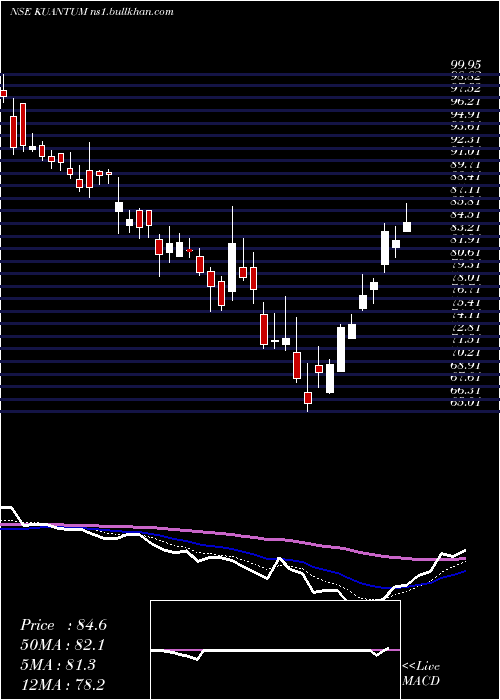
Task: Click the 65.01 price axis label
Action: [x=465, y=403]
